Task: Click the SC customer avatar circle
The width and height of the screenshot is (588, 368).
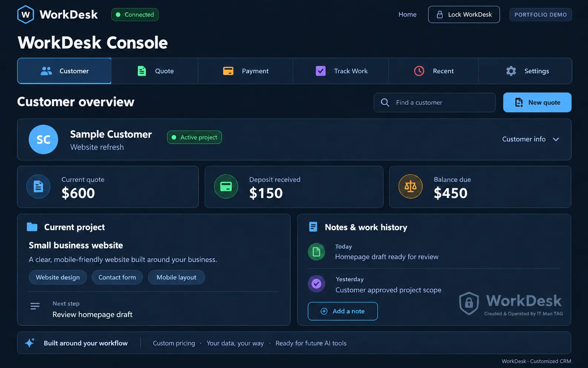Action: (43, 139)
